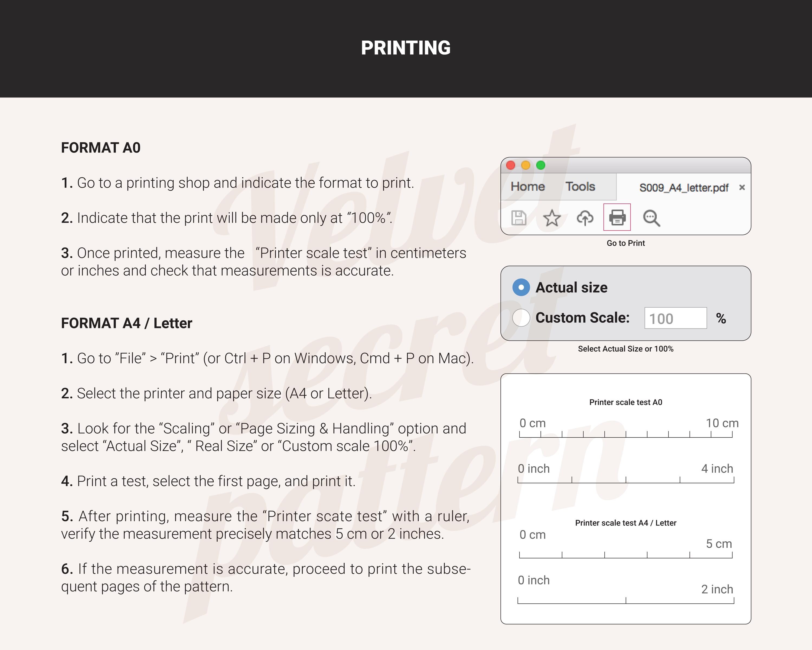This screenshot has height=650, width=812.
Task: Click the magnifier search icon
Action: [x=651, y=218]
